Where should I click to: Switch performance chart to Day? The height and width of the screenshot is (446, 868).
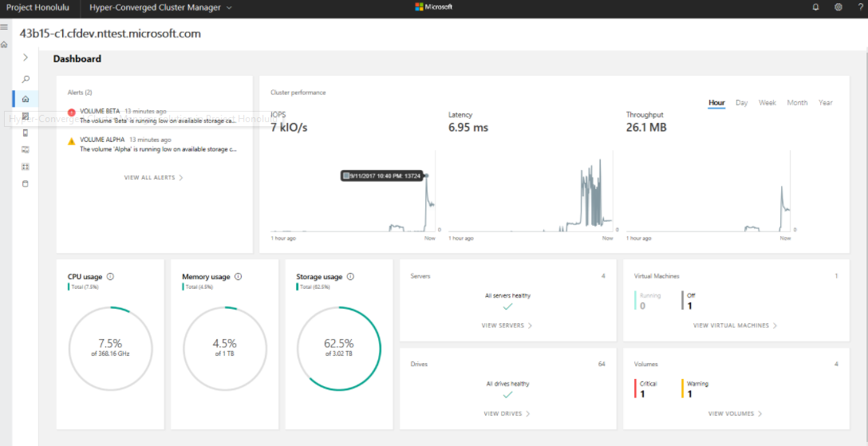[741, 103]
